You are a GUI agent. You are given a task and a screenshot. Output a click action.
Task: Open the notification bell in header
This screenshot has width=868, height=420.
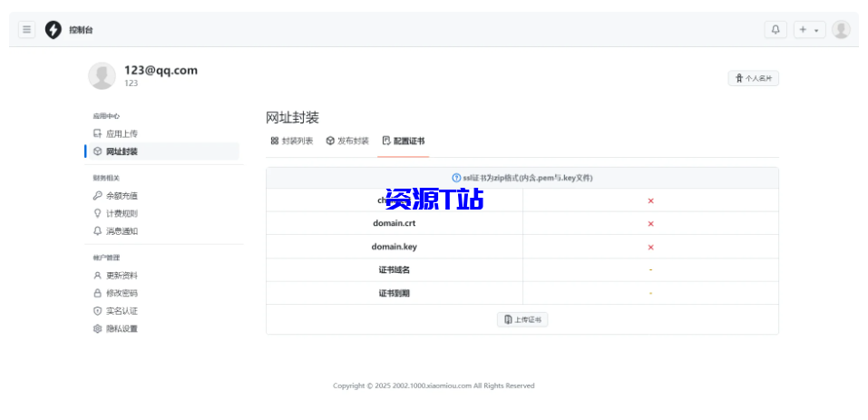tap(775, 29)
